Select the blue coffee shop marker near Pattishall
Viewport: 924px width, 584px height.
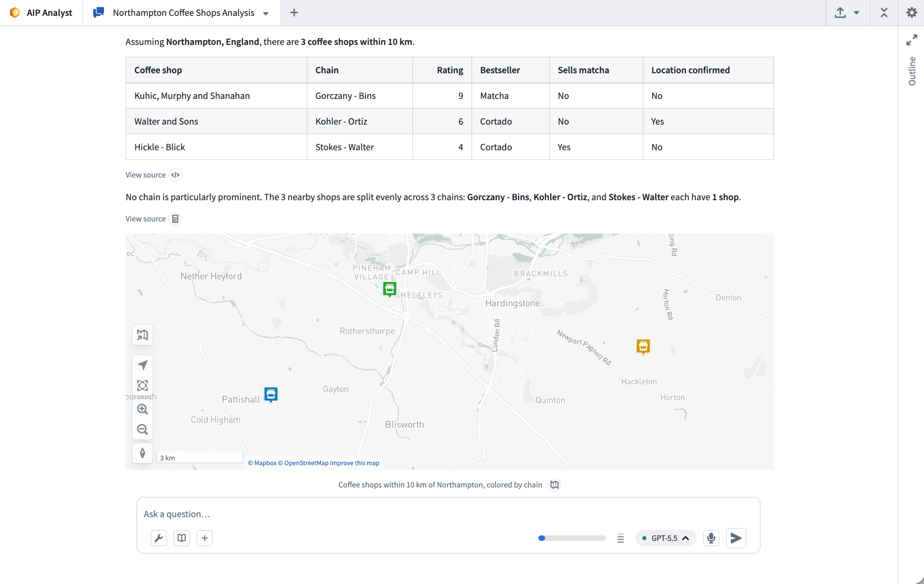tap(271, 394)
